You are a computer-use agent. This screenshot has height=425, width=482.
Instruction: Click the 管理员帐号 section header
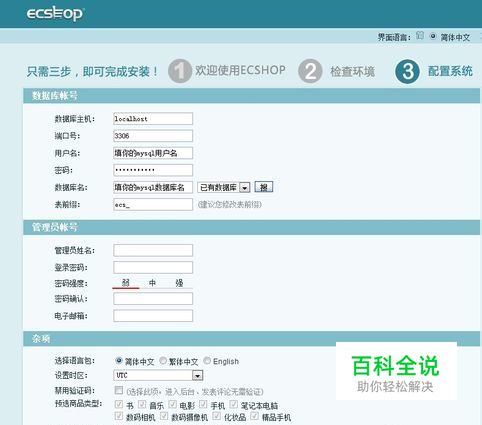pyautogui.click(x=251, y=227)
